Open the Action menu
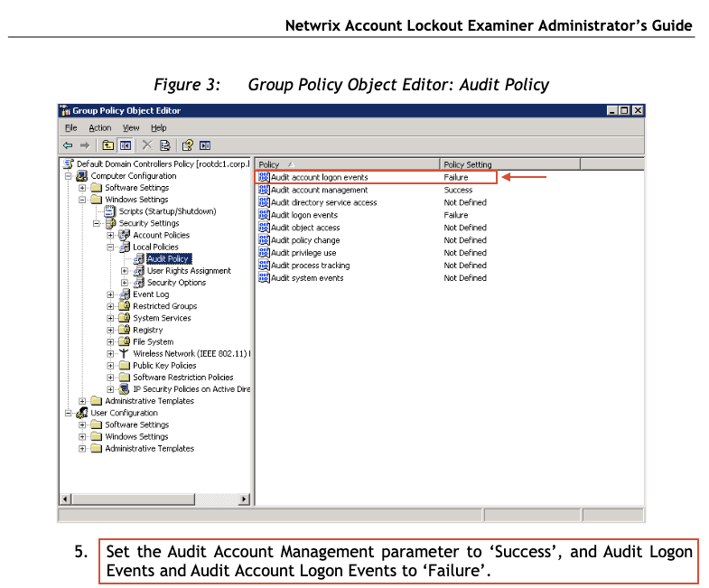The width and height of the screenshot is (709, 588). point(100,128)
